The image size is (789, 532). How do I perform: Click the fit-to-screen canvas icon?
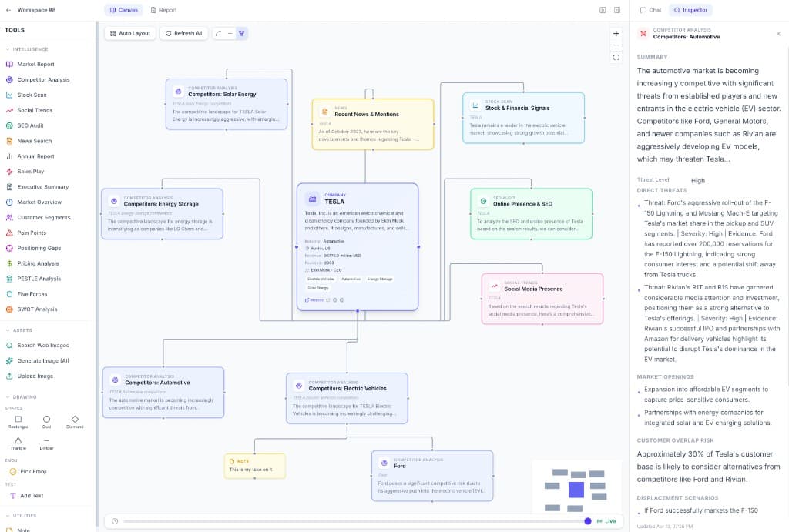tap(616, 57)
